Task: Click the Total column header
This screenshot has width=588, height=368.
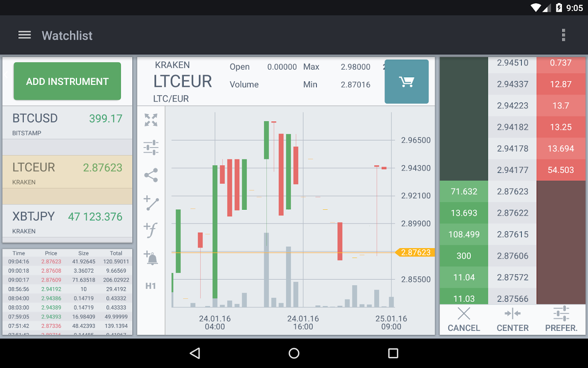Action: [116, 253]
